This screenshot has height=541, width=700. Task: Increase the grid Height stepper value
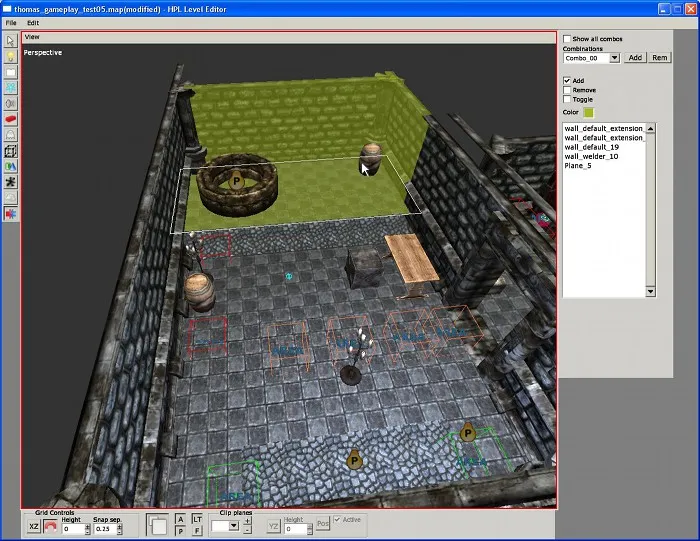pos(88,523)
